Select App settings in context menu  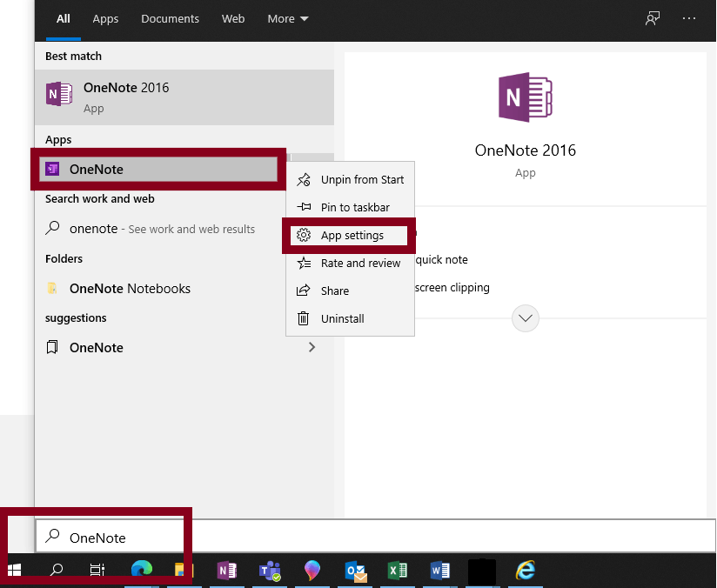pos(349,235)
